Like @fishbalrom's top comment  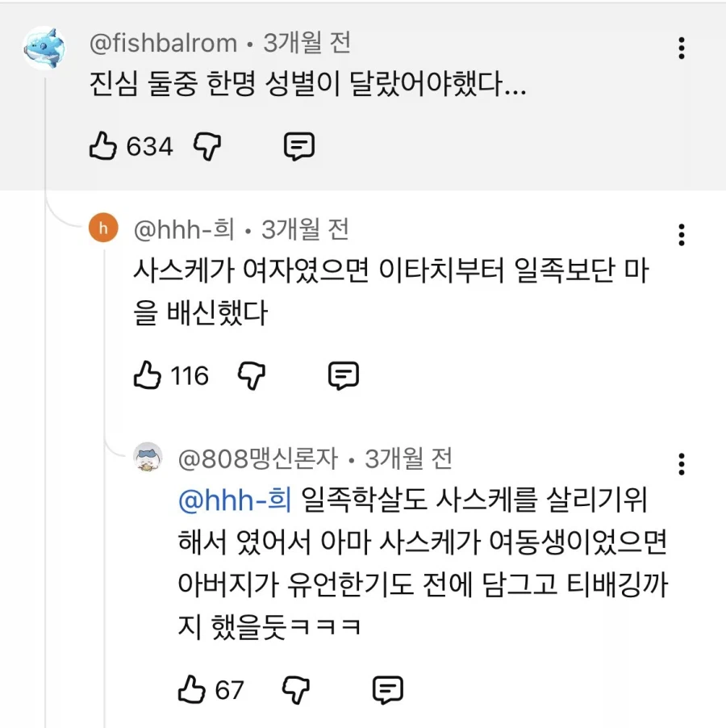point(102,146)
